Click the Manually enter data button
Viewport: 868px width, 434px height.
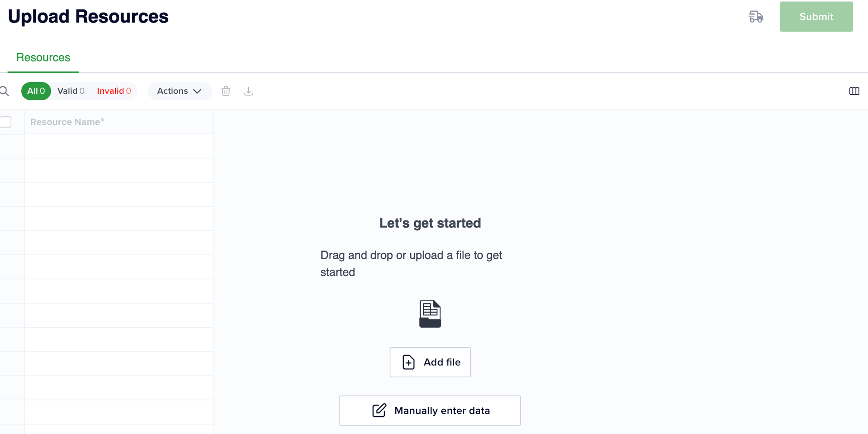(x=430, y=410)
